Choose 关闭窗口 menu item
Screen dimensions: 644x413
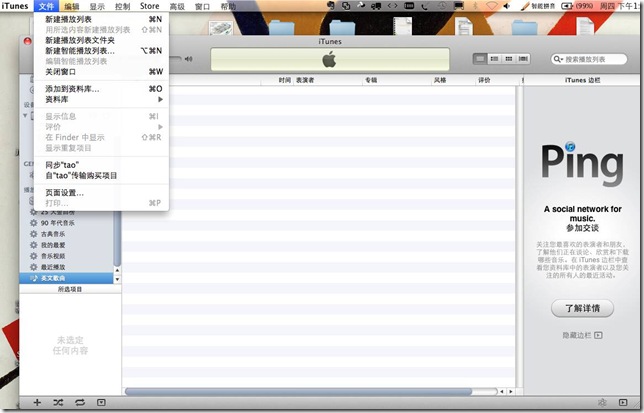101,72
